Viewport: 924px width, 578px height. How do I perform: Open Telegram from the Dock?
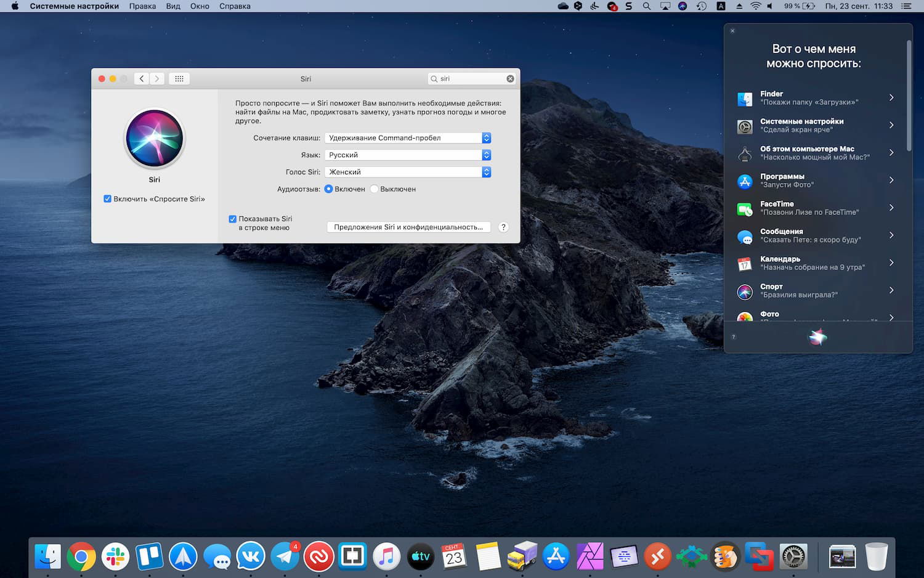[285, 556]
